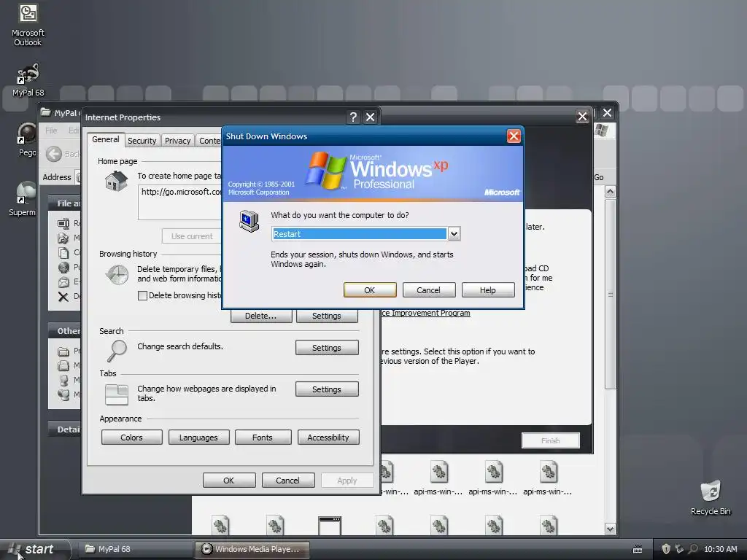Screen dimensions: 747x560
Task: Click the Windows flag logo in MyPal window
Action: click(x=601, y=130)
